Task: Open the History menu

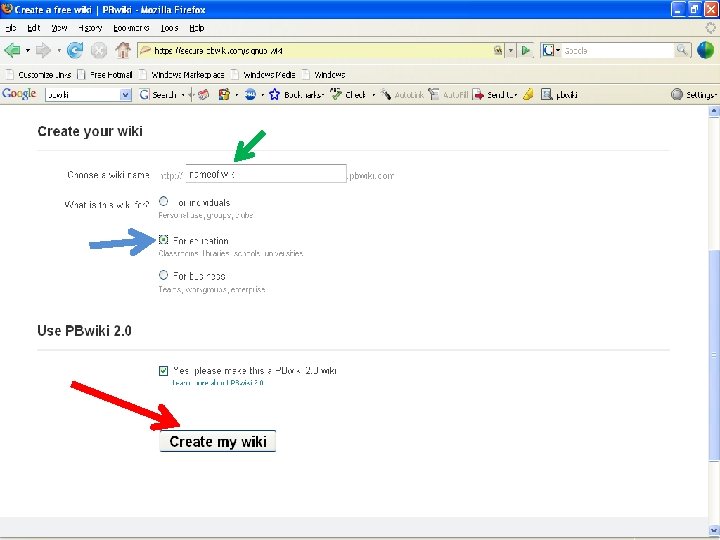Action: point(90,28)
